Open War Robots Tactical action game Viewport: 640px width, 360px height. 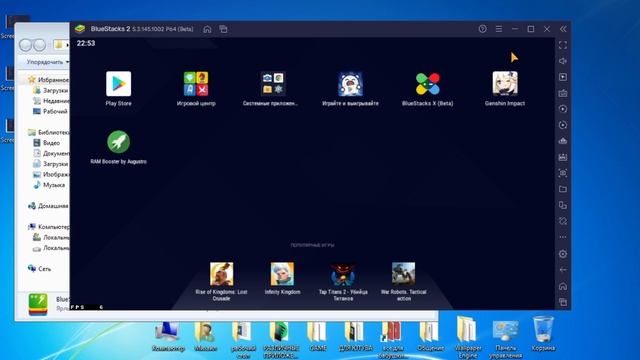coord(403,274)
